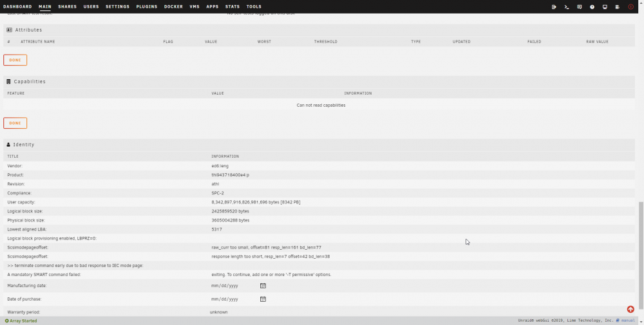Click the Capabilities section header icon
This screenshot has width=644, height=325.
click(x=8, y=82)
